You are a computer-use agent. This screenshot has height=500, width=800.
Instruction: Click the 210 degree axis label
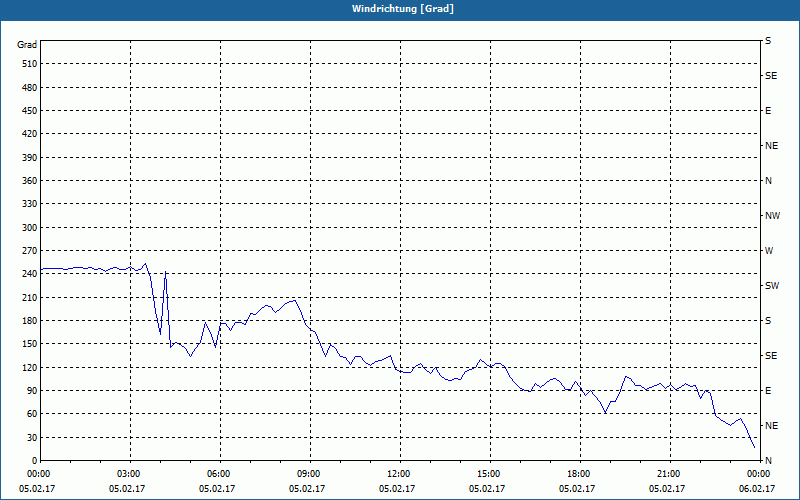point(30,297)
